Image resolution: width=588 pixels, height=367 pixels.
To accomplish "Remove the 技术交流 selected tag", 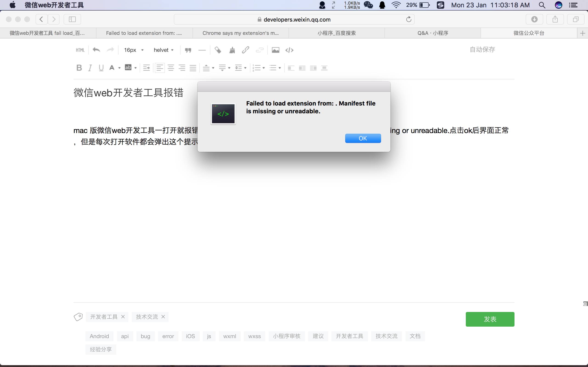I will pos(163,317).
